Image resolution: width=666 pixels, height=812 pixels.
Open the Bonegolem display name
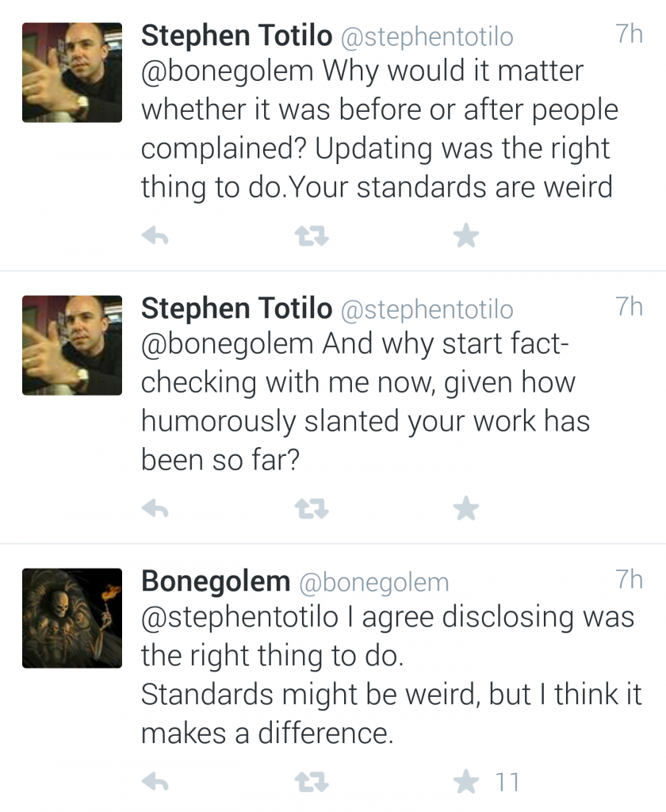click(x=216, y=581)
